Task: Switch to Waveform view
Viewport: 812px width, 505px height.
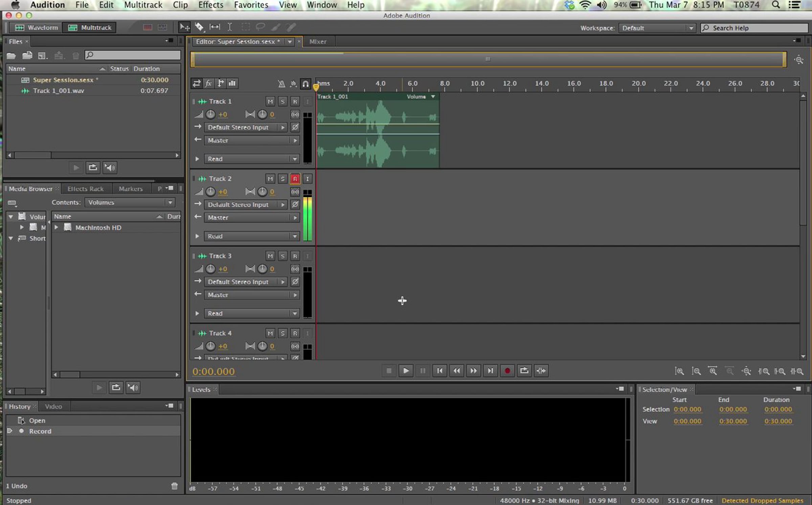Action: [x=36, y=27]
